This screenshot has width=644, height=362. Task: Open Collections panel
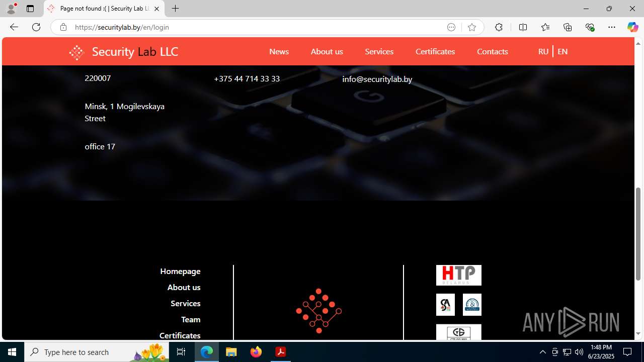568,27
